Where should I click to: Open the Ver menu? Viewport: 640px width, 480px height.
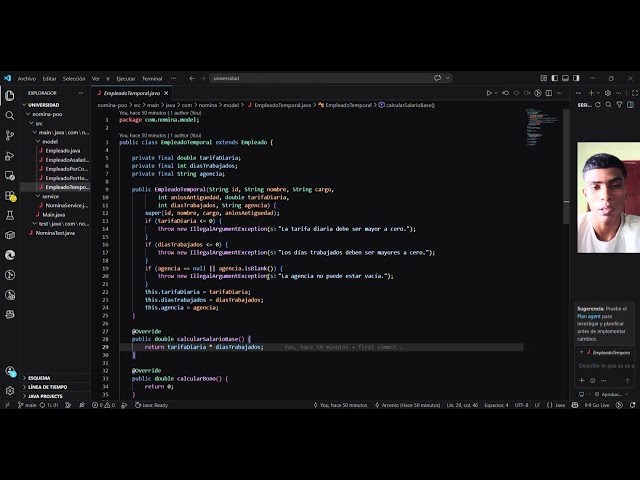tap(96, 78)
